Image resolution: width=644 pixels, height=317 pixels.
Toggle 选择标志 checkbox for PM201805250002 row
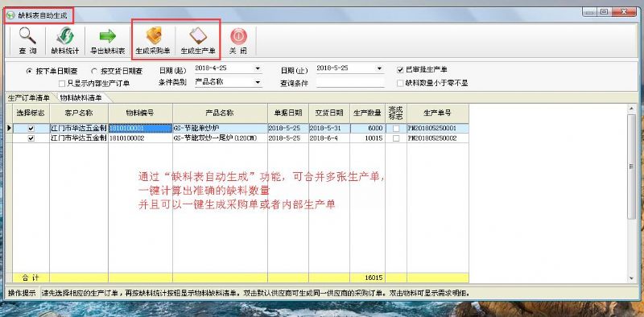[x=31, y=139]
